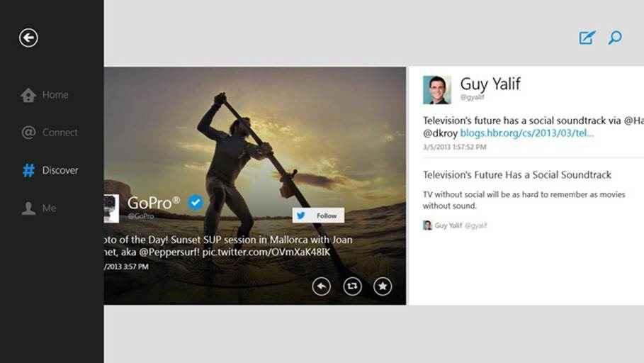Click the Connect @ icon in the sidebar
This screenshot has height=363, width=644.
[x=28, y=133]
